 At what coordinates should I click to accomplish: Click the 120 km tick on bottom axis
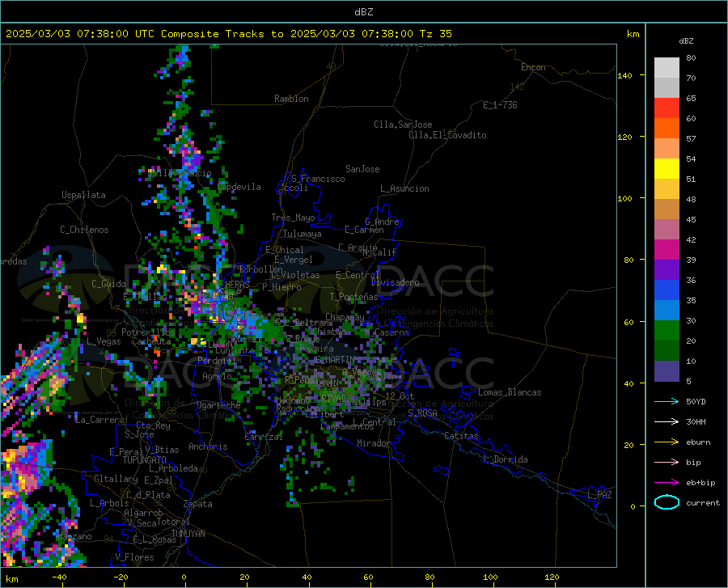coord(552,577)
